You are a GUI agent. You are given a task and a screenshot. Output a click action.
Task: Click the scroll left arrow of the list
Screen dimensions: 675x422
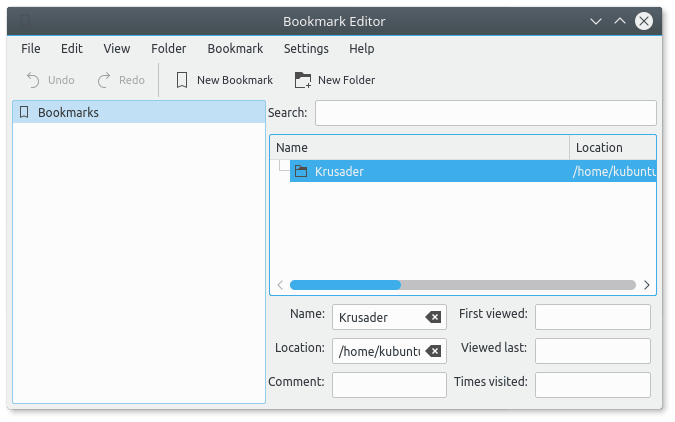[x=280, y=285]
